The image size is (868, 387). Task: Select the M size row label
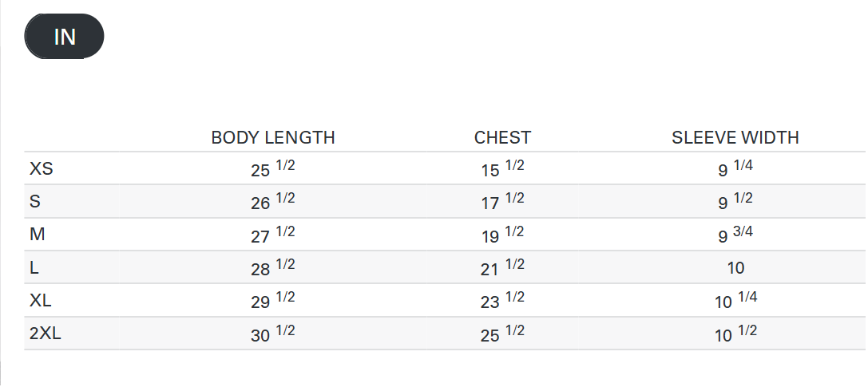pos(37,235)
